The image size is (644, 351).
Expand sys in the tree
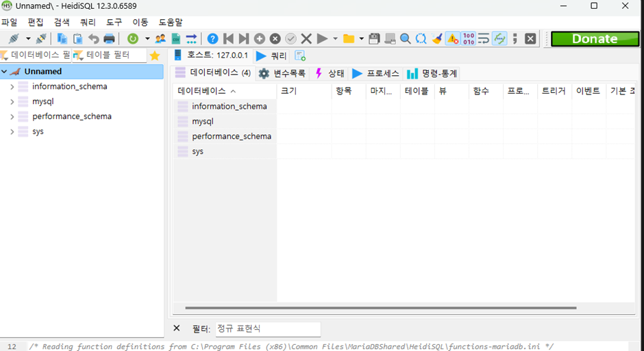[12, 131]
